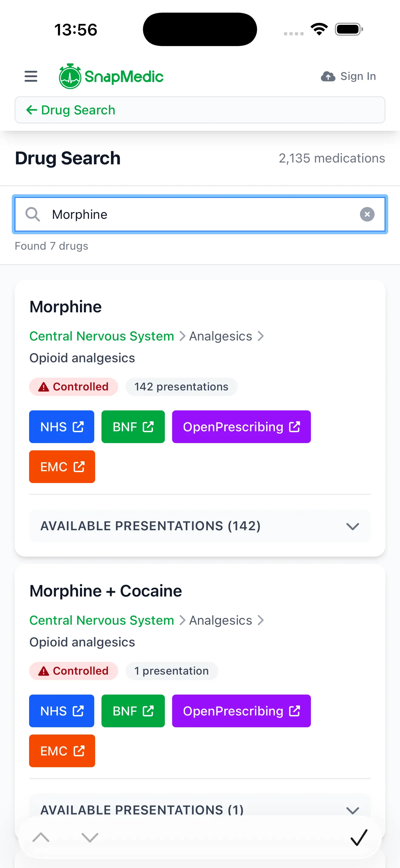
Task: Open the BNF page for Morphine
Action: [133, 427]
